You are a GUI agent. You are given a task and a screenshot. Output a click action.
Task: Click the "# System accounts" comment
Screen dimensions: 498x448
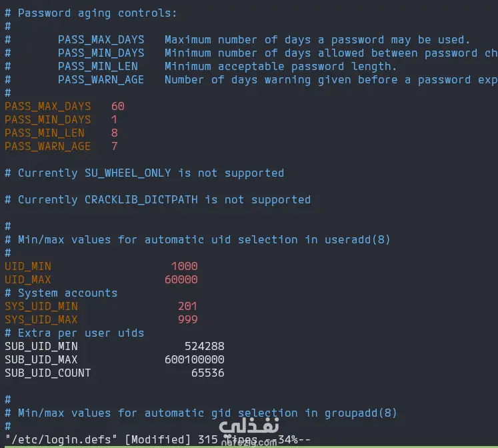(x=61, y=293)
